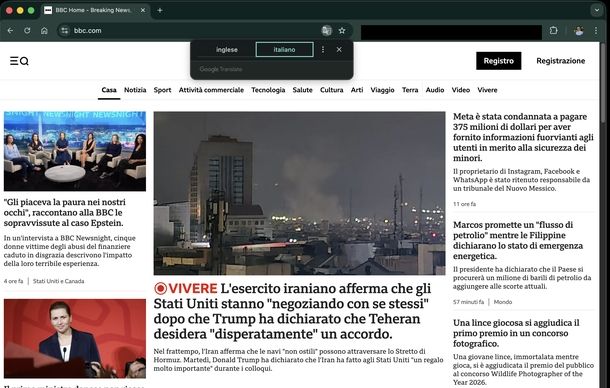Open the Extensions puzzle icon
Screen dimensions: 610x388
[554, 30]
